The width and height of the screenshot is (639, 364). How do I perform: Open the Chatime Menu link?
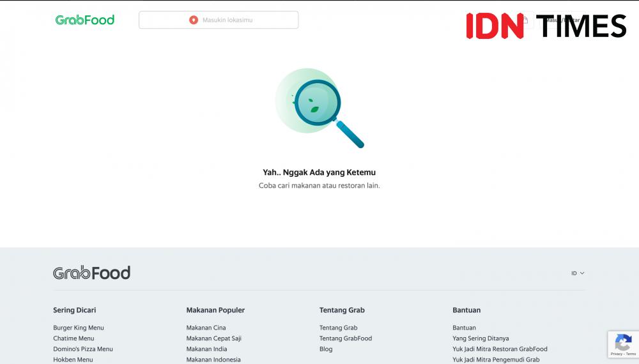pos(73,338)
